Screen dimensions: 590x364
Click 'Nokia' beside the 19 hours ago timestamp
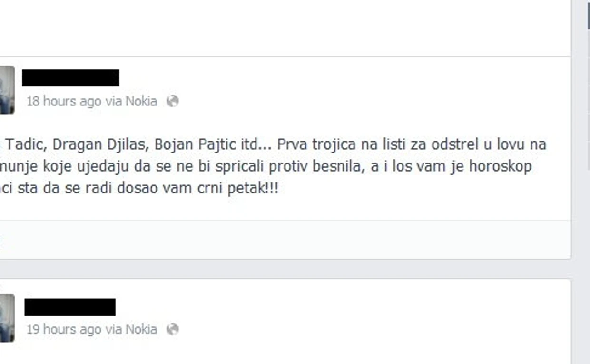click(x=141, y=329)
